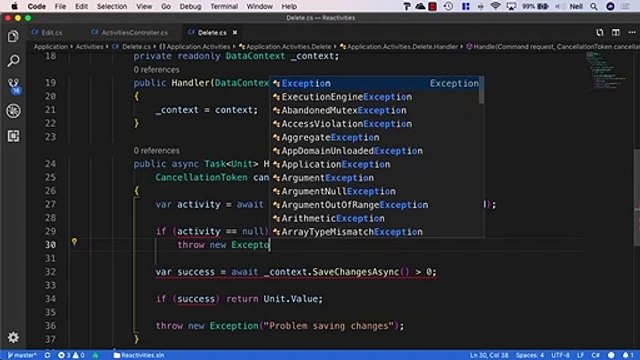
Task: Click UTF-8 encoding selector
Action: coord(560,355)
